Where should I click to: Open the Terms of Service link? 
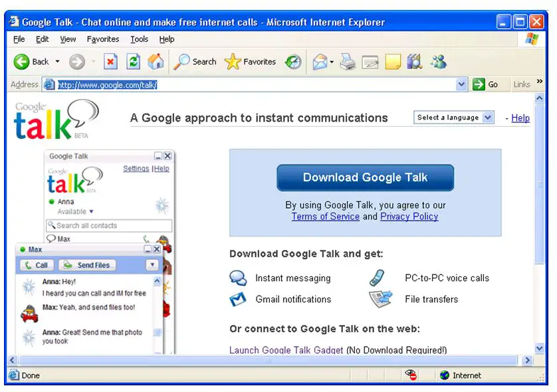click(x=326, y=217)
